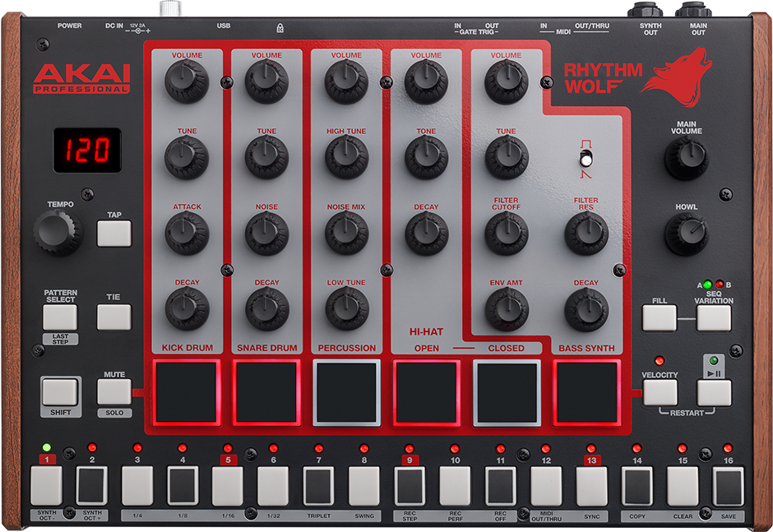Click the Hi-Hat Volume knob
Image resolution: width=773 pixels, height=532 pixels.
[427, 82]
